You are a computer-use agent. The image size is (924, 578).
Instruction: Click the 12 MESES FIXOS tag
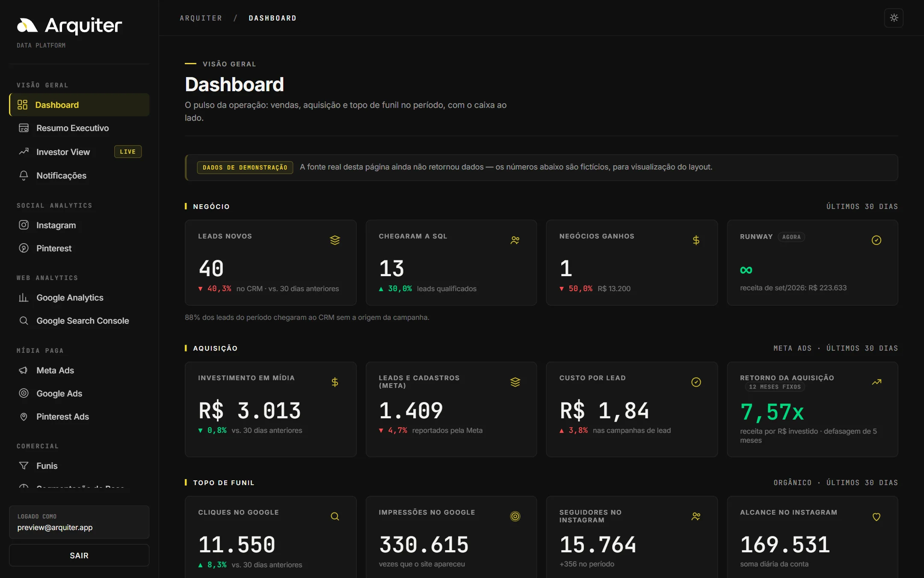pyautogui.click(x=775, y=387)
